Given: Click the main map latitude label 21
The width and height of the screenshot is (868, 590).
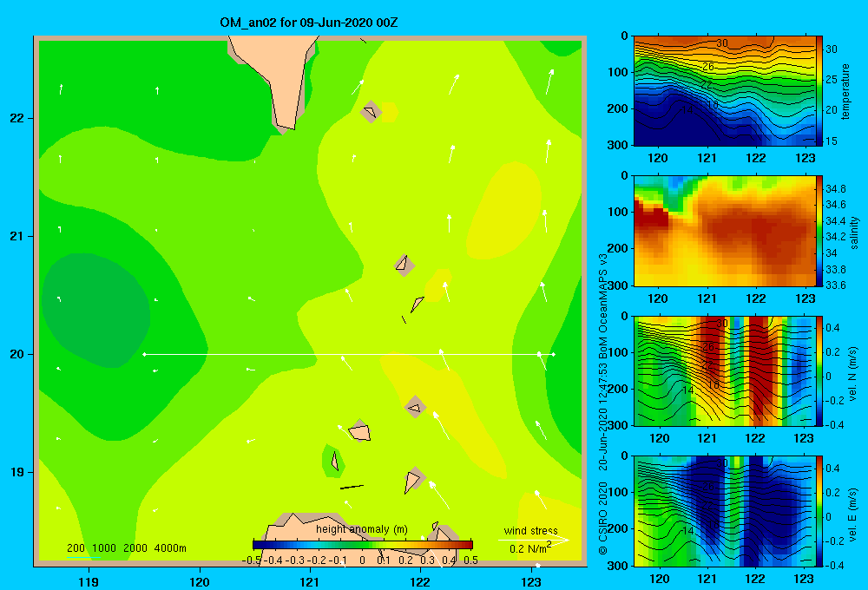Looking at the screenshot, I should point(18,236).
